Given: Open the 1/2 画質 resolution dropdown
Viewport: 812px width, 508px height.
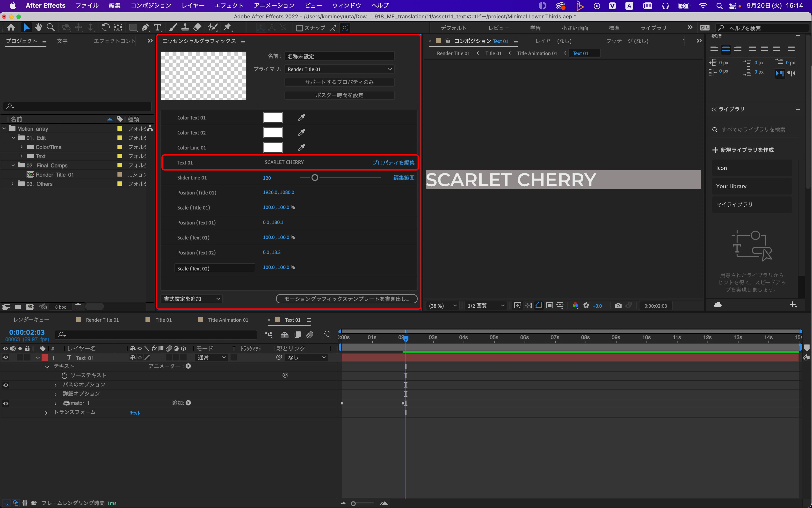Looking at the screenshot, I should [486, 306].
